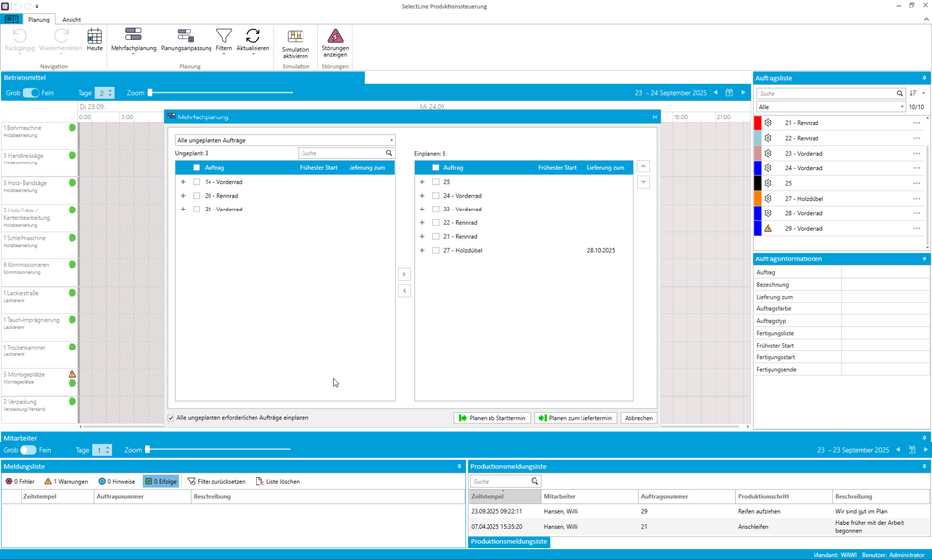932x560 pixels.
Task: Switch to the Ansicht ribbon tab
Action: 71,20
